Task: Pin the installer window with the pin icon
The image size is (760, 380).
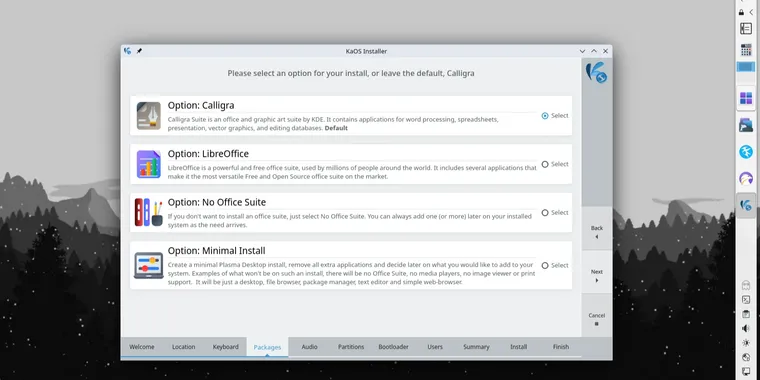Action: (139, 51)
